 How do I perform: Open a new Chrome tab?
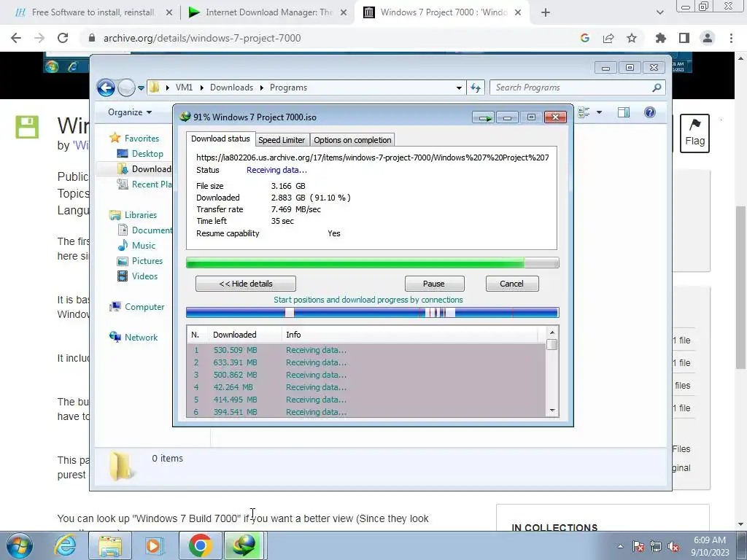click(546, 13)
